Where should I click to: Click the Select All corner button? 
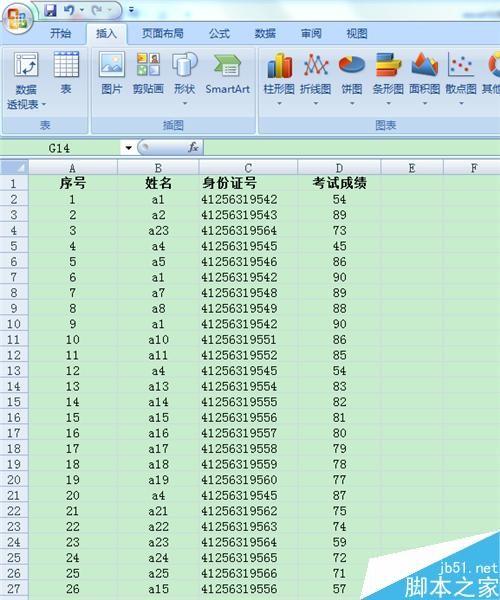click(x=14, y=168)
